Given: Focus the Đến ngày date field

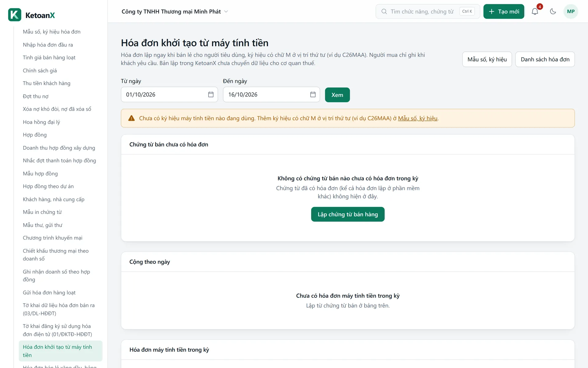Looking at the screenshot, I should (271, 94).
